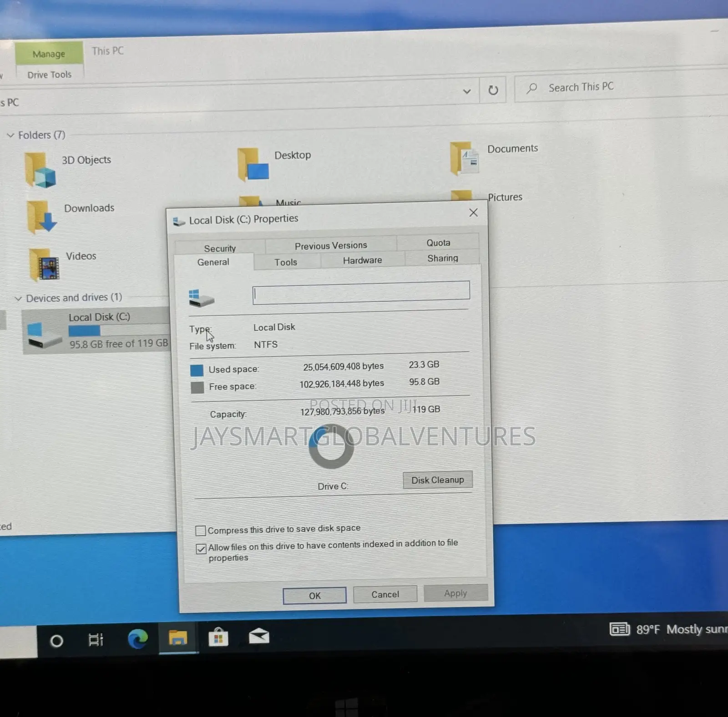
Task: Select the General tab
Action: (213, 262)
